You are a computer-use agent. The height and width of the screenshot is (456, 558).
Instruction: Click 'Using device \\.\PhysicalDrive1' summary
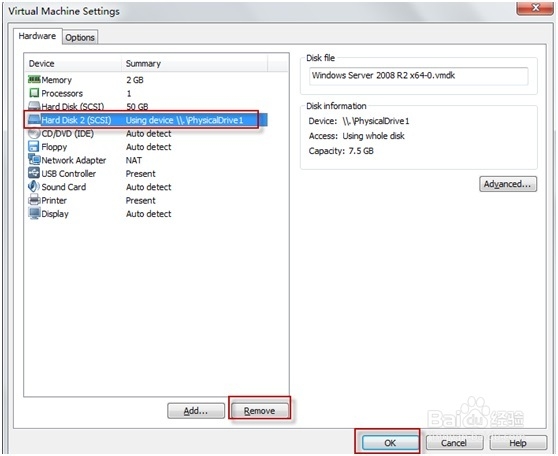[184, 120]
